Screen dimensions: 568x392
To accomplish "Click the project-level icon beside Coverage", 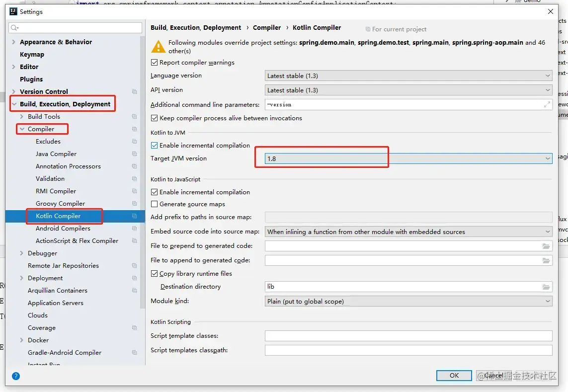I will point(134,328).
